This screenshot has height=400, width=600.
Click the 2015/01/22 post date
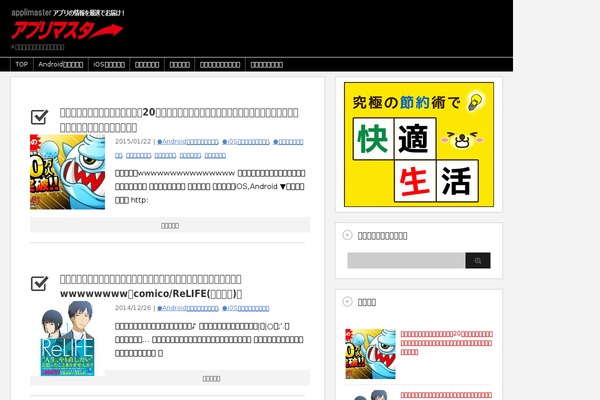[x=133, y=142]
